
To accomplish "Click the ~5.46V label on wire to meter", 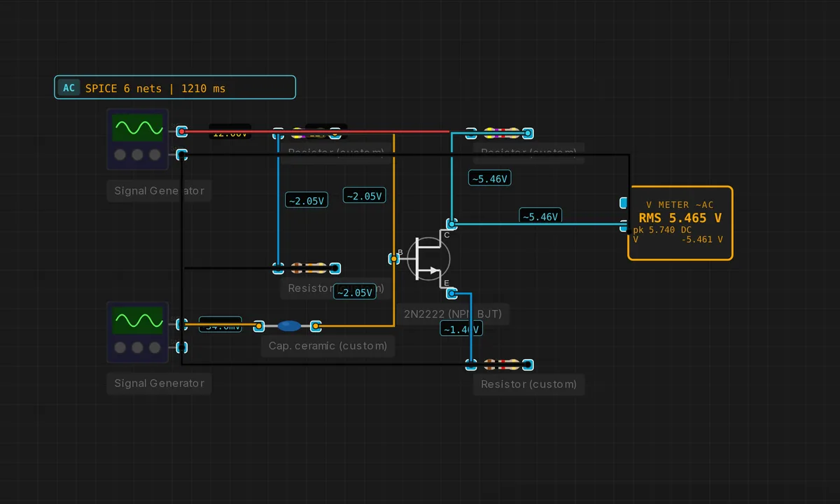I will (540, 216).
